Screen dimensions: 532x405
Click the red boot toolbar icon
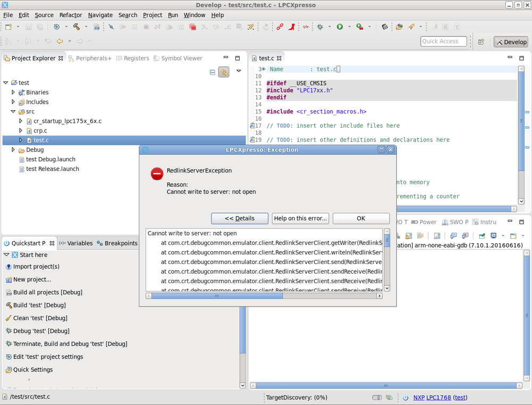tap(291, 27)
